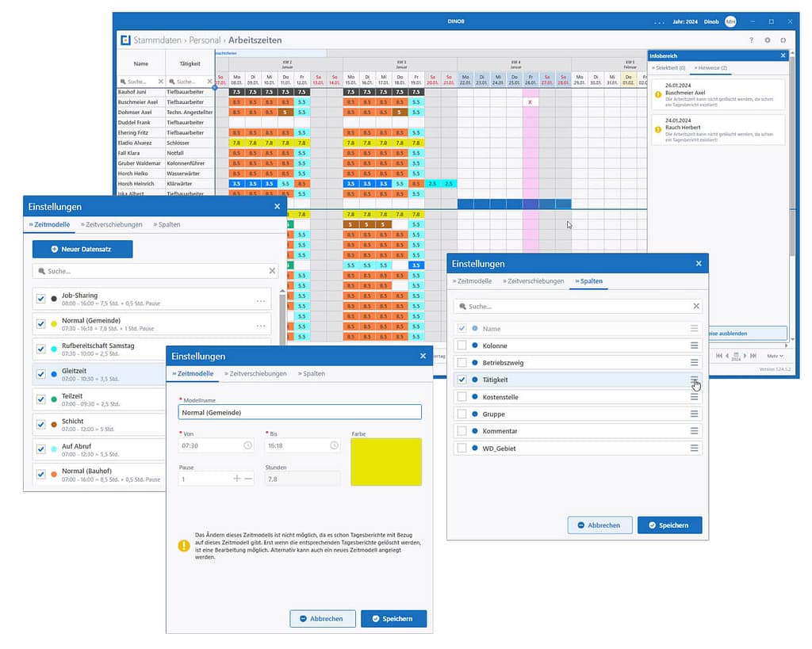Click the Neuer Datensatz button
The image size is (812, 649).
[x=82, y=250]
